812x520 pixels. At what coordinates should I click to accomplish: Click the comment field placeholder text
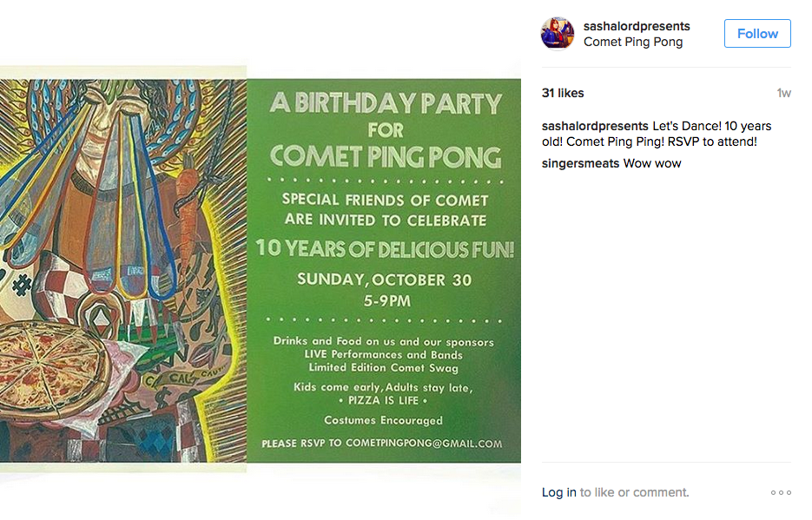point(634,492)
